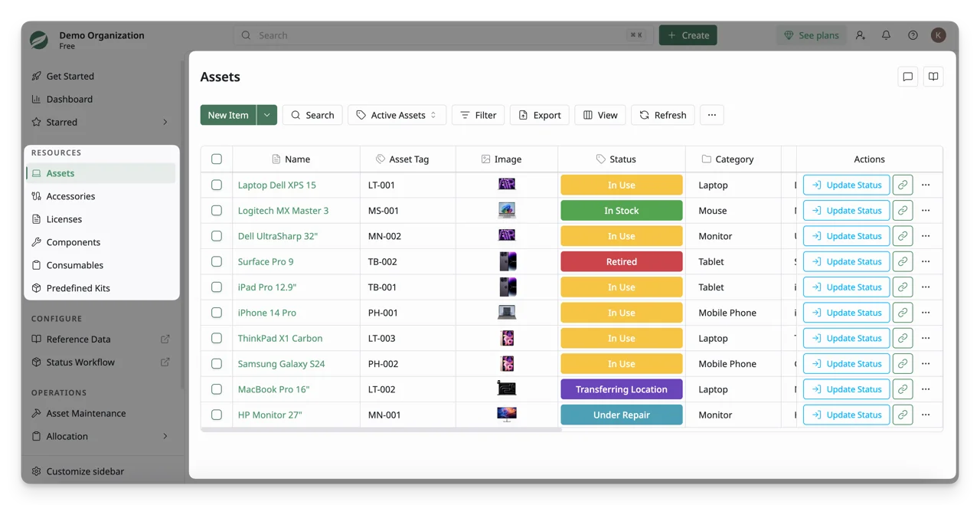Click the purple Transferring Location badge
The height and width of the screenshot is (505, 980).
[x=622, y=389]
